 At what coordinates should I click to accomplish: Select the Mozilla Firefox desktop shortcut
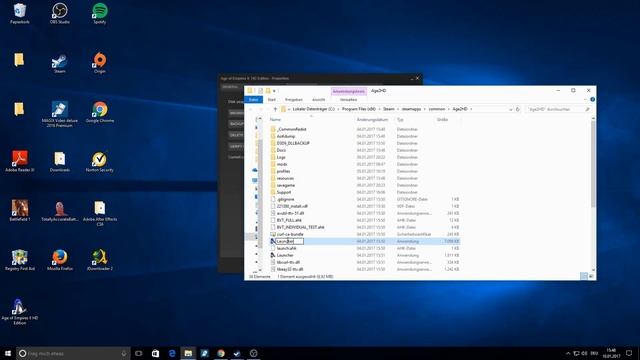pos(60,260)
